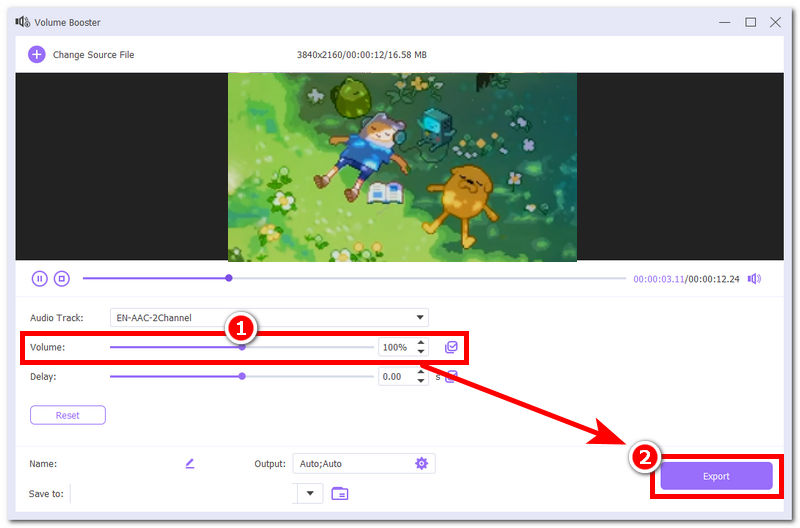Click the Reset button
This screenshot has width=800, height=528.
click(68, 415)
